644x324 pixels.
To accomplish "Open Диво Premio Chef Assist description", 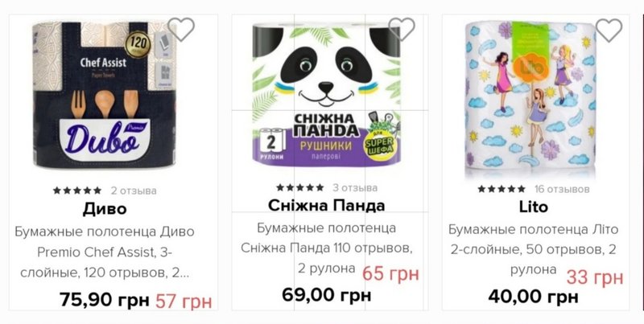I will coord(105,252).
